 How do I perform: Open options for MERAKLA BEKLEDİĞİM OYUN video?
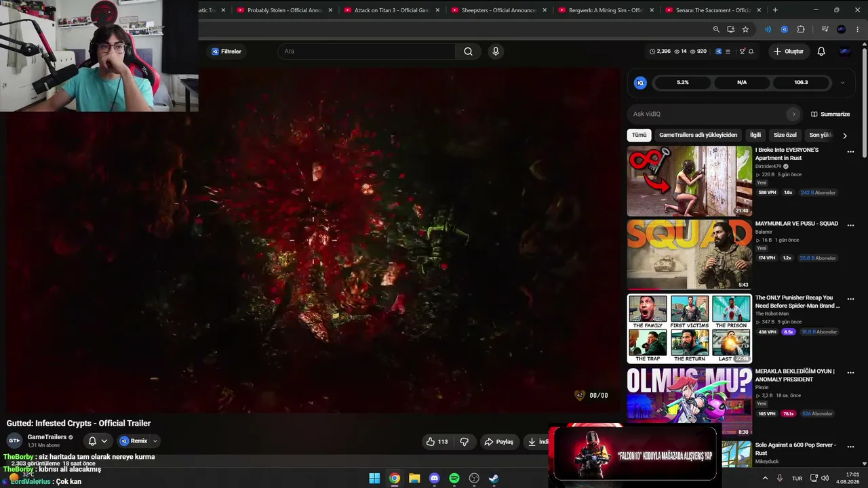(x=850, y=373)
